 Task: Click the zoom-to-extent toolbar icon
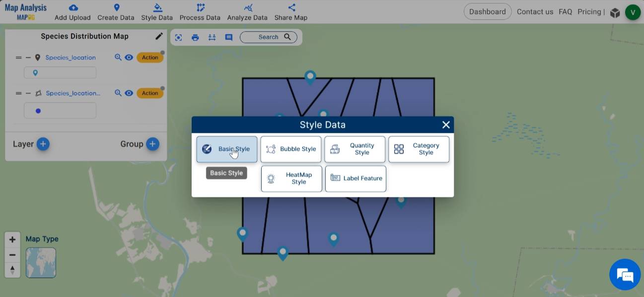pos(178,37)
